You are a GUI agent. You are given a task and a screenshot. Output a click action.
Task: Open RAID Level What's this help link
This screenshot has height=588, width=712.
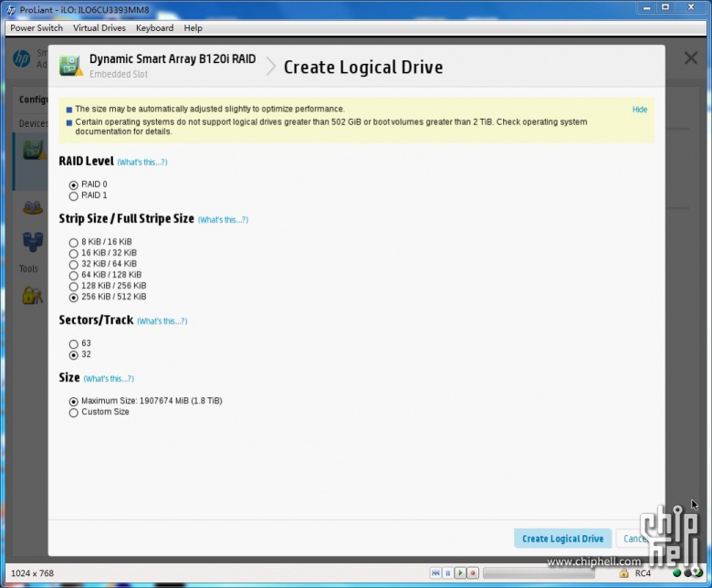(x=142, y=163)
